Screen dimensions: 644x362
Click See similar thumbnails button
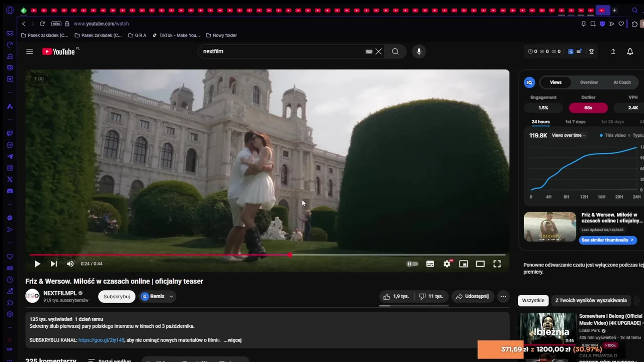click(608, 240)
